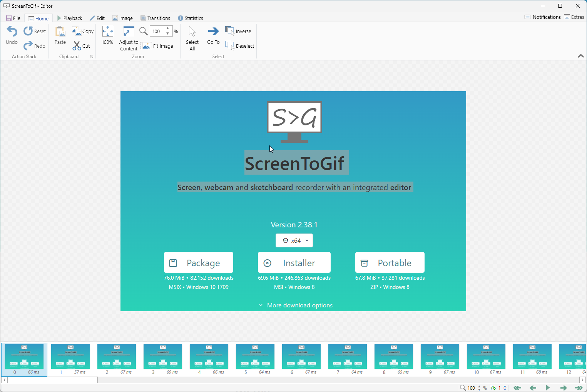Select frame 2 thumbnail
The width and height of the screenshot is (587, 392).
(x=117, y=359)
